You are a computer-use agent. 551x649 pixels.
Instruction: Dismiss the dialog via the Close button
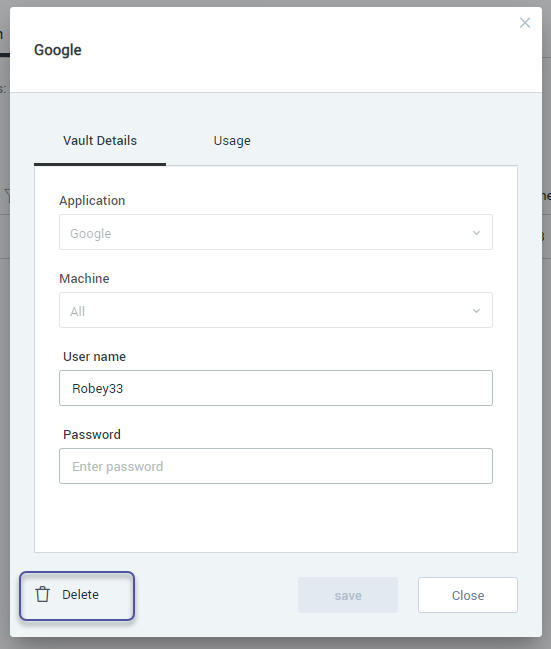468,595
